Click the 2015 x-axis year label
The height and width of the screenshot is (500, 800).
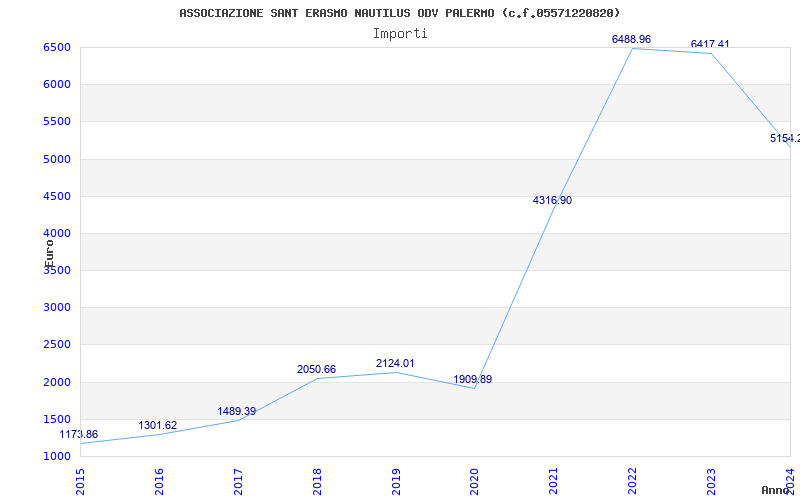80,482
